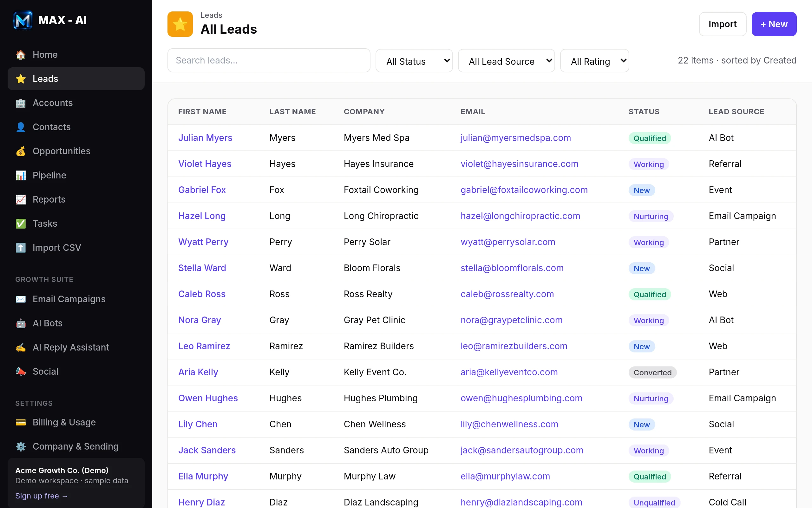
Task: Click the Sanders Auto Group company cell
Action: pos(386,450)
